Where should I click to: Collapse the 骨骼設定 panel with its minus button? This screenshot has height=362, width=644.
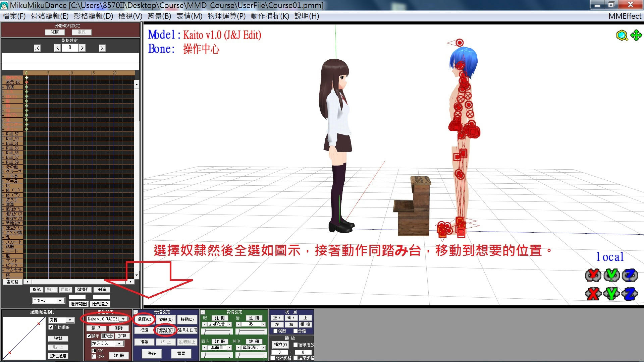(x=136, y=312)
